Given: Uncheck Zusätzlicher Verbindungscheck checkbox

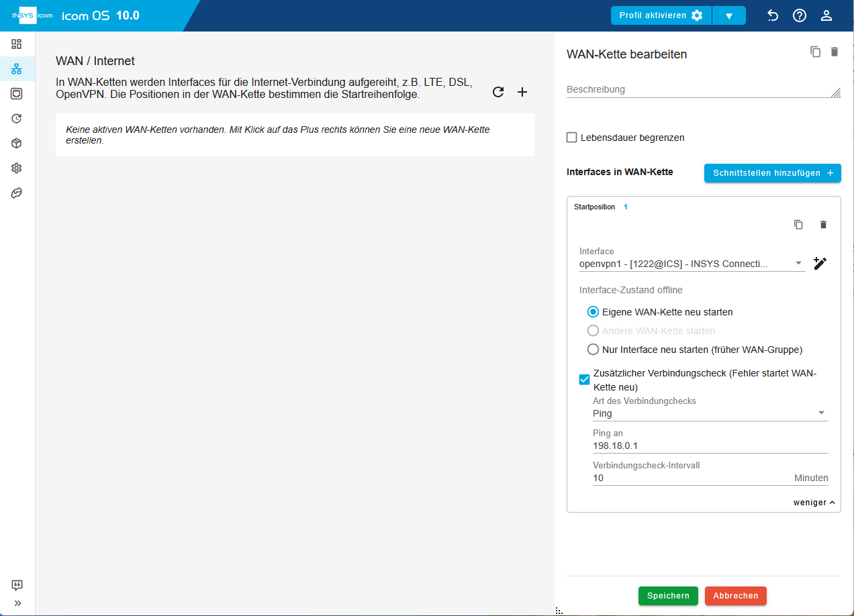Looking at the screenshot, I should (585, 380).
